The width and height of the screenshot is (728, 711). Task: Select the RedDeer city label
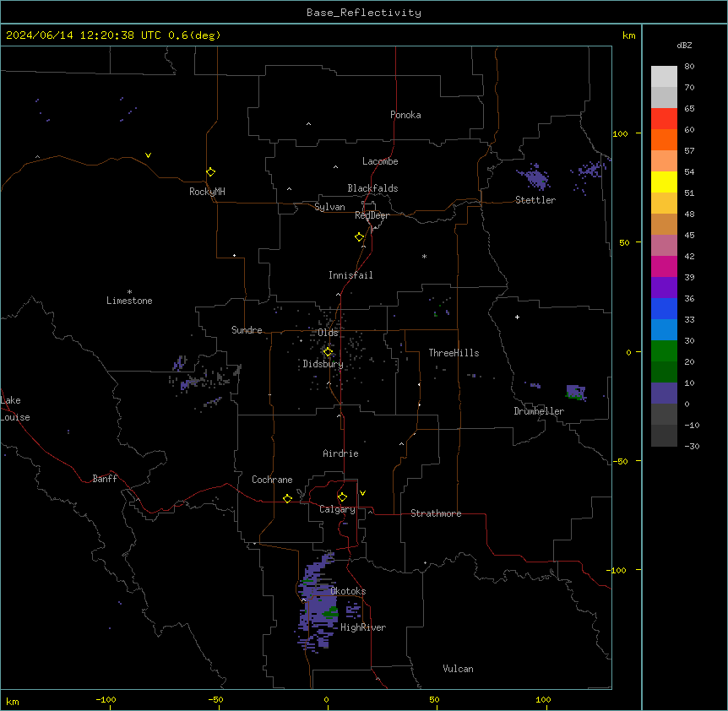click(372, 215)
